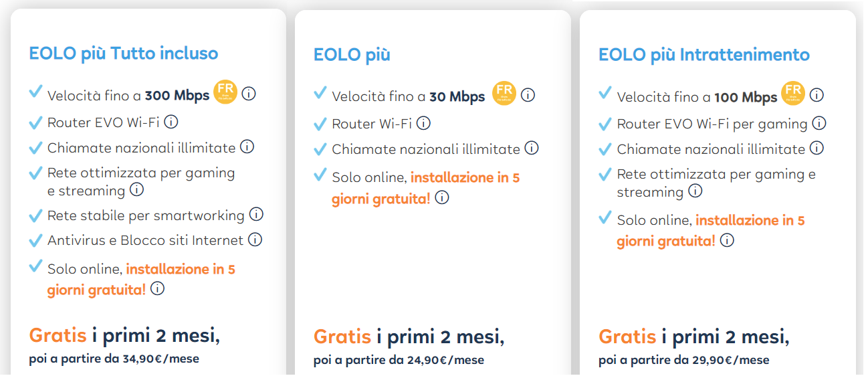Open info icon next to 30 Mbps speed

coord(528,96)
